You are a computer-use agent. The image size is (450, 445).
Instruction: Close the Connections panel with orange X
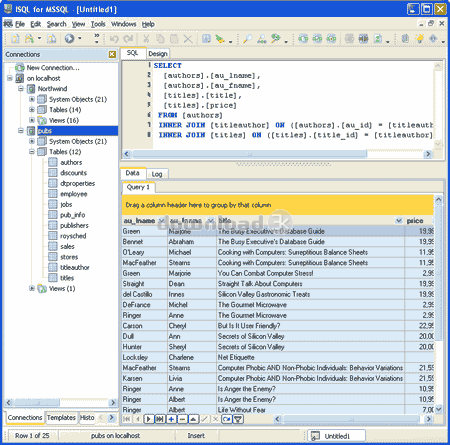(112, 54)
